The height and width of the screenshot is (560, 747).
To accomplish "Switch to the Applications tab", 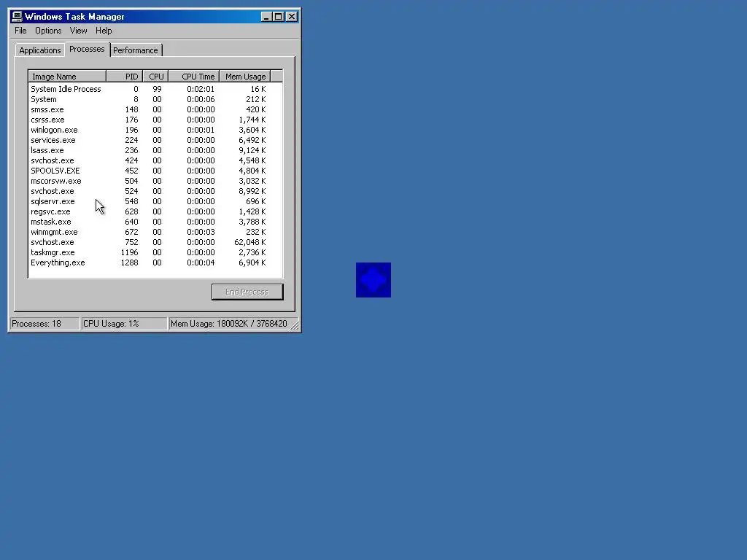I will (40, 50).
